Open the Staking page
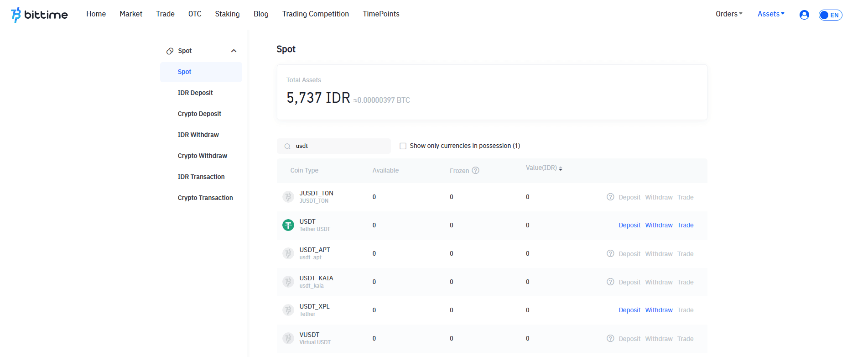The image size is (868, 357). click(227, 14)
